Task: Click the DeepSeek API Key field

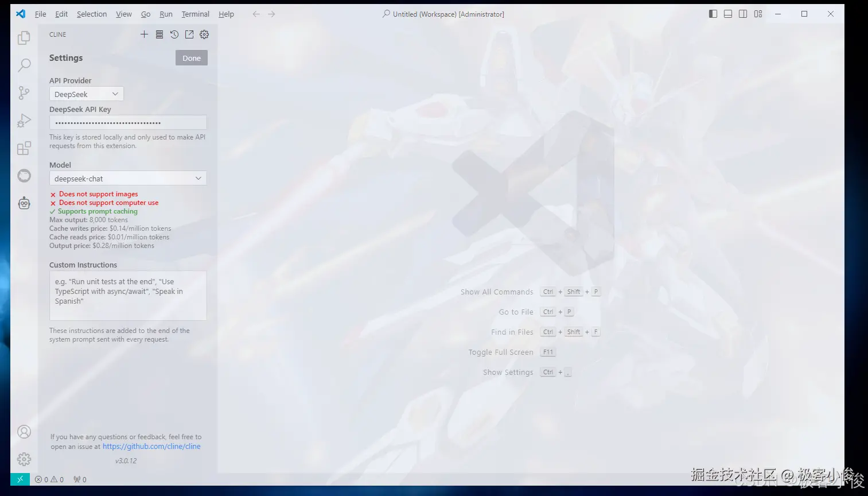Action: 128,122
